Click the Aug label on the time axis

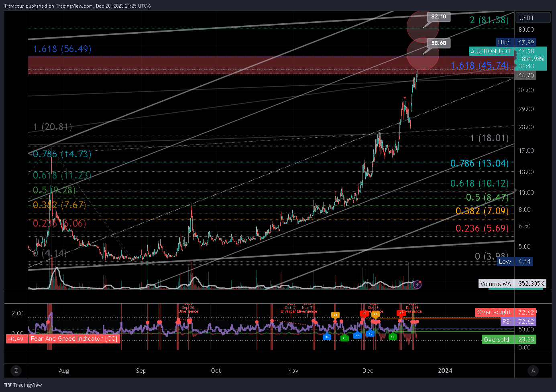coord(64,370)
